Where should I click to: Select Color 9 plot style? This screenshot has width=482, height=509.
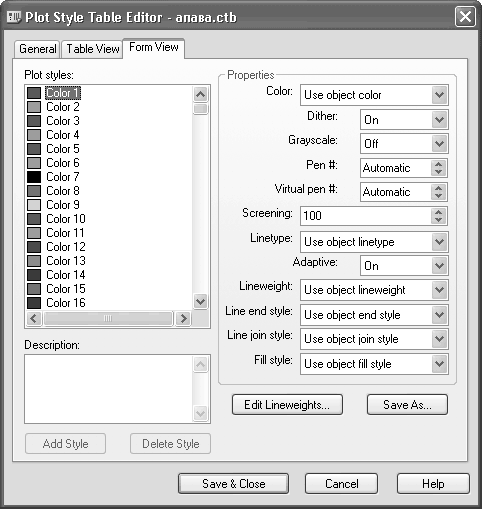[x=63, y=205]
